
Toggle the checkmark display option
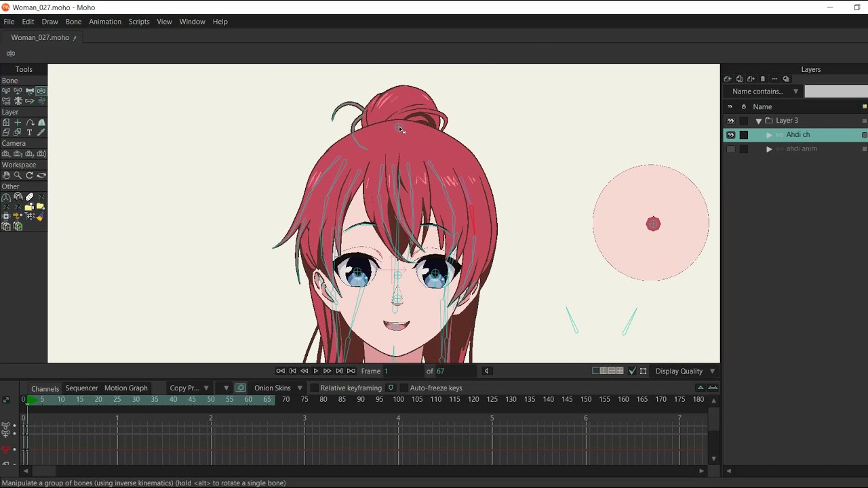(632, 371)
